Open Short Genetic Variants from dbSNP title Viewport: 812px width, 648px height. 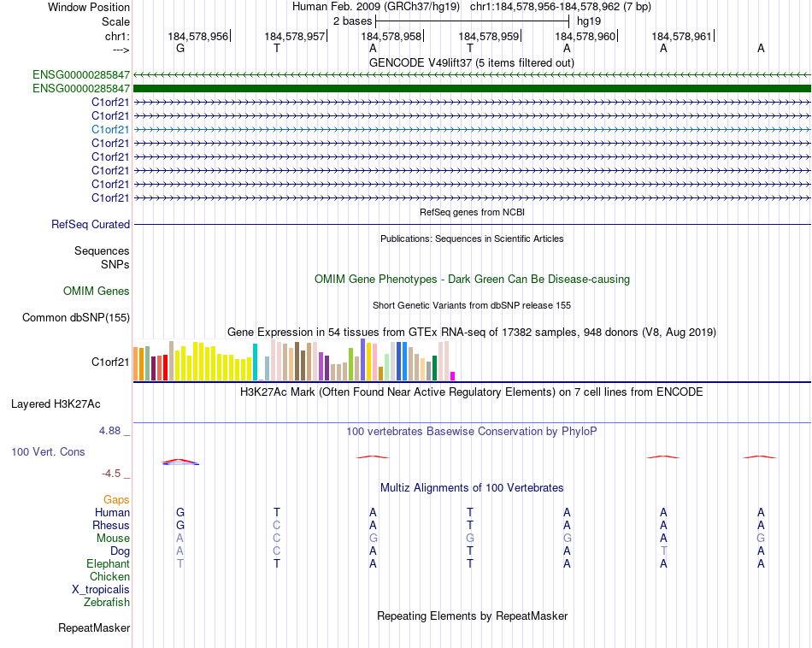[x=472, y=305]
